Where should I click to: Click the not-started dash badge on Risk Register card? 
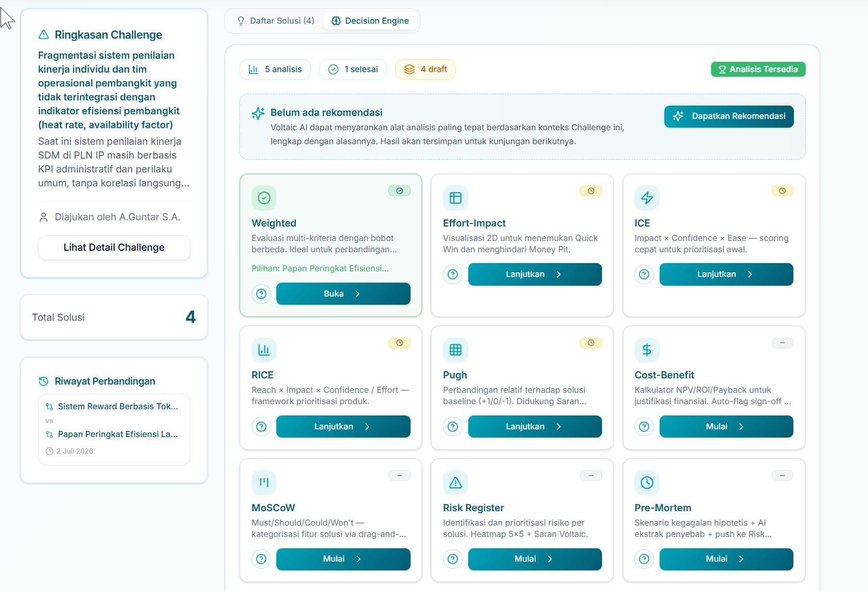[591, 476]
